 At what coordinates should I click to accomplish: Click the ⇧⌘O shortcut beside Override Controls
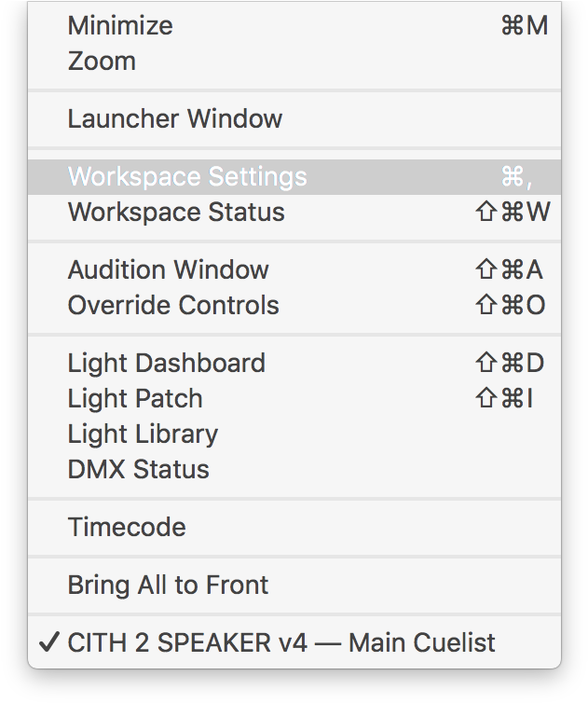(x=510, y=306)
